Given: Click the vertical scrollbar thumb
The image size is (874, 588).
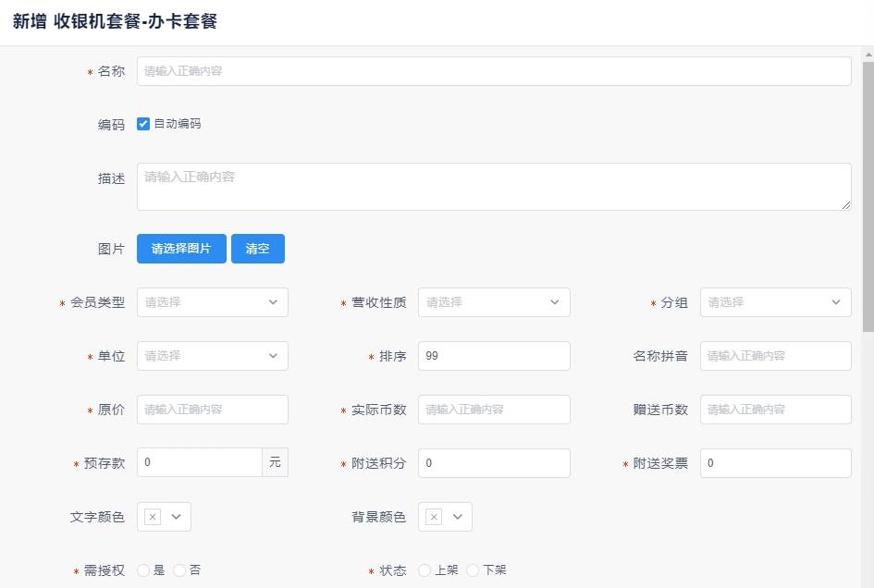Looking at the screenshot, I should [868, 196].
